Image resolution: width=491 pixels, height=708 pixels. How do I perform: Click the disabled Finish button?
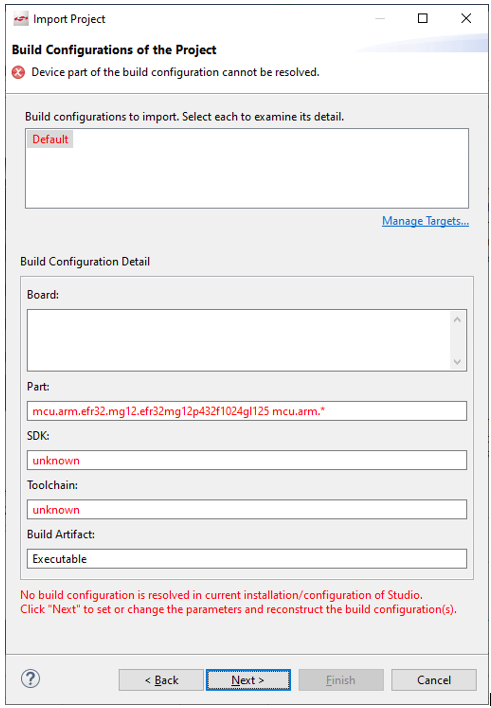(x=341, y=680)
